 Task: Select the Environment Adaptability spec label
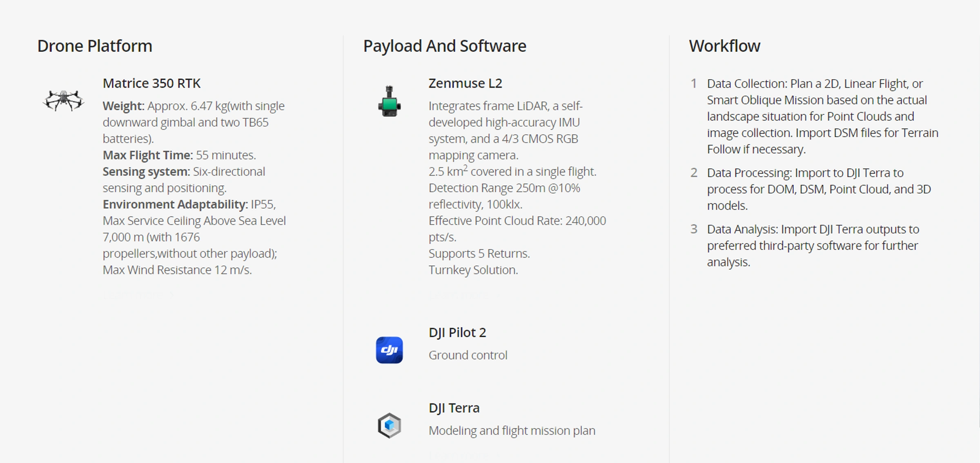[x=175, y=204]
